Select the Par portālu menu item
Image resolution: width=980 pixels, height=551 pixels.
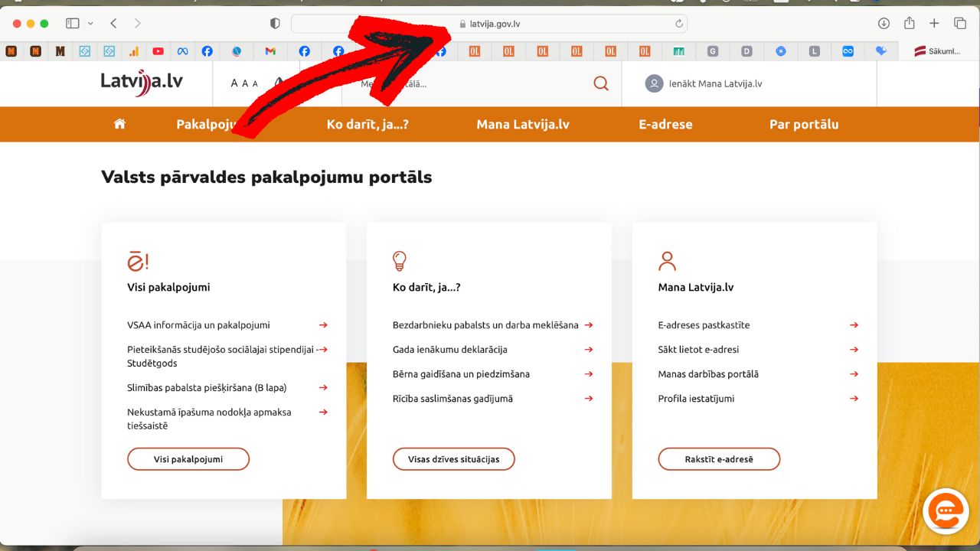click(804, 124)
